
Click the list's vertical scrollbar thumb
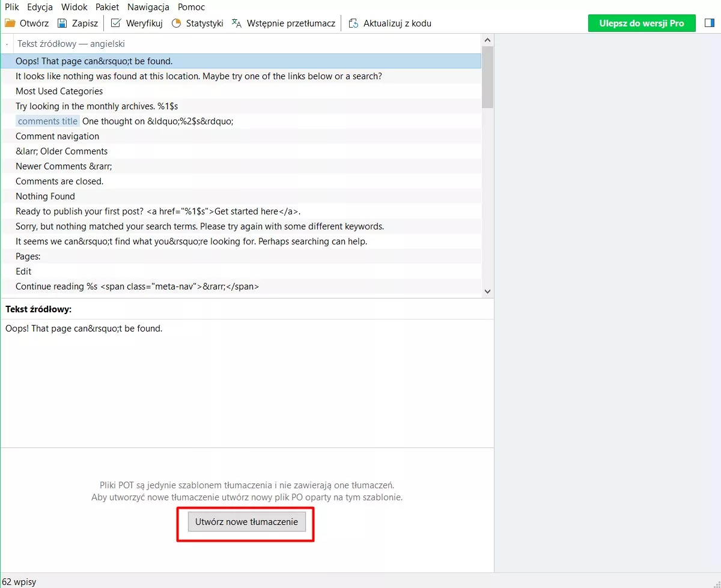(x=487, y=77)
